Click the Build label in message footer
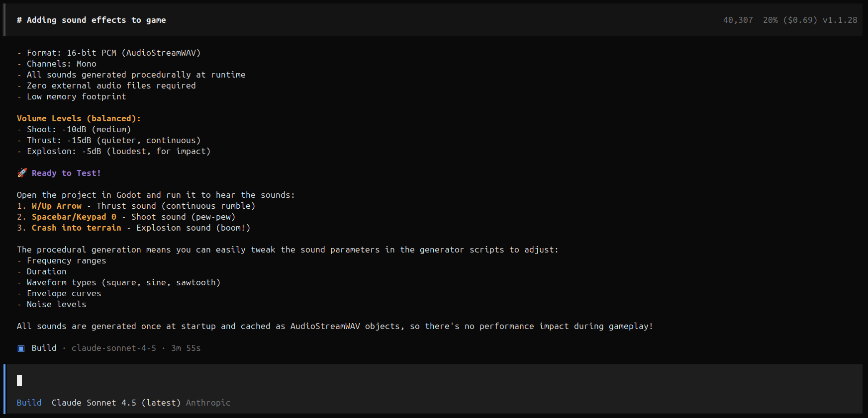Screen dimensions: 868x418 [44, 348]
